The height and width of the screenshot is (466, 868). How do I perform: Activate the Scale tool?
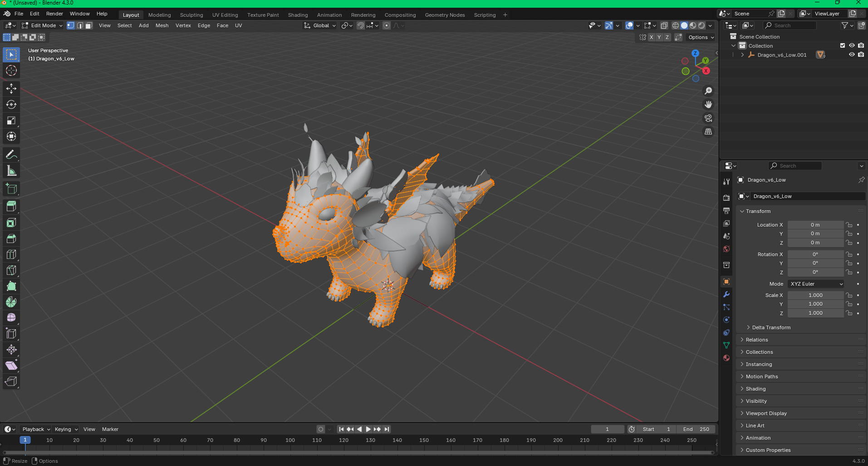tap(11, 120)
